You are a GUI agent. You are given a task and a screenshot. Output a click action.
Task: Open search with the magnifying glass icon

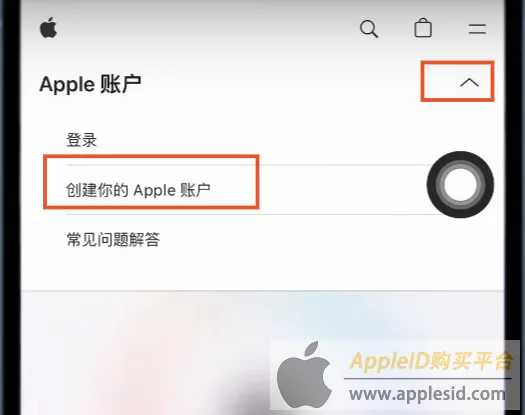click(x=369, y=29)
